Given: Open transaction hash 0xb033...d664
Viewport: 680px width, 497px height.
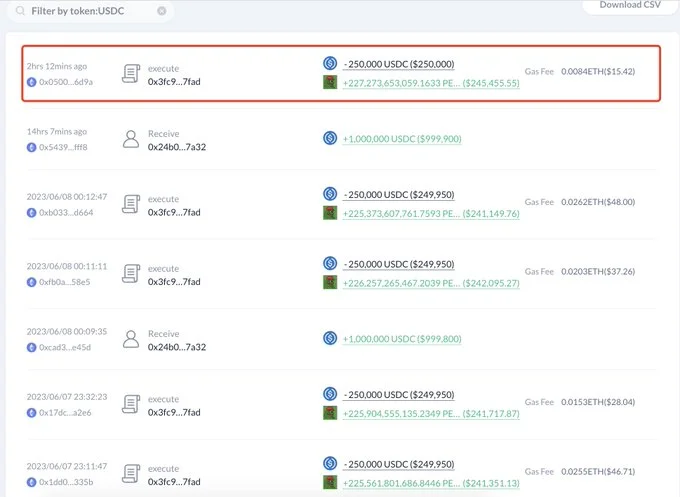Looking at the screenshot, I should pos(65,212).
